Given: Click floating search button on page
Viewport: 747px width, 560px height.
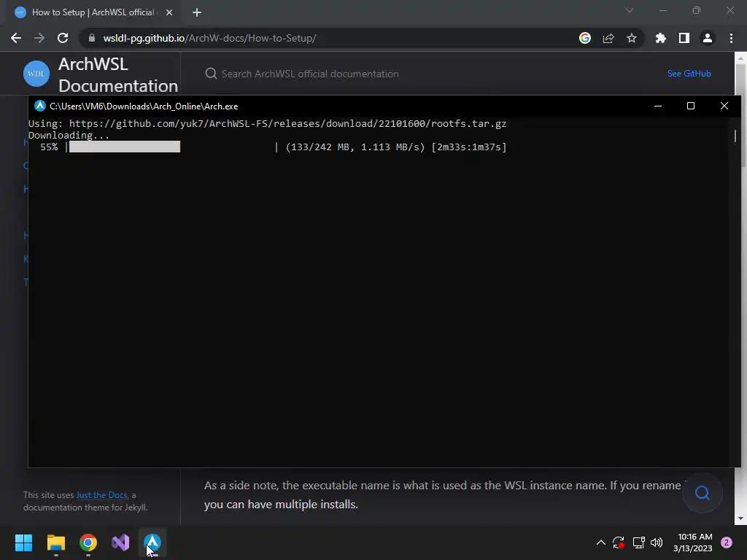Looking at the screenshot, I should [703, 493].
